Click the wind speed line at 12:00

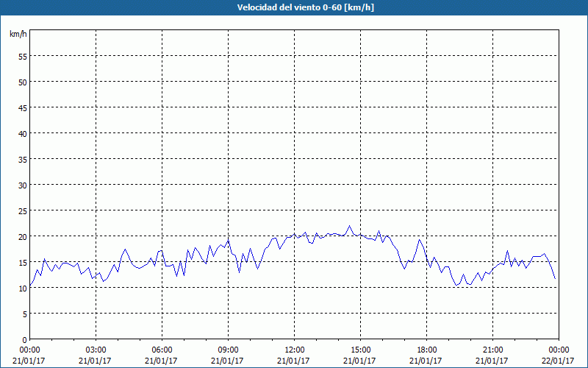295,234
